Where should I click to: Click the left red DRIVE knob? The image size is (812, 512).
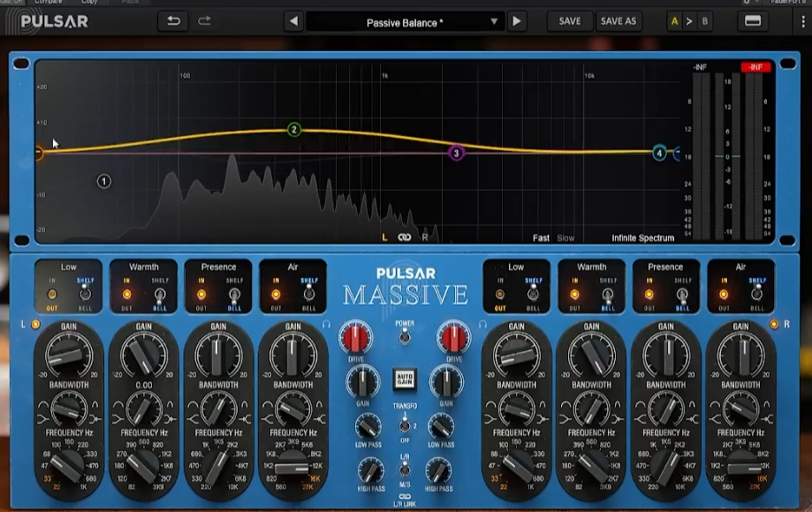(356, 338)
